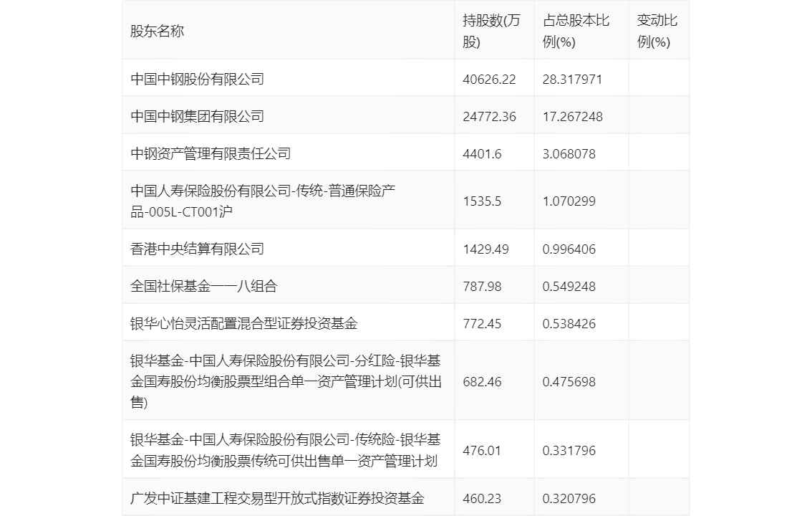Select 广发中证基建工程交易型开放式指数证券投资基金
Viewport: 812px width, 516px height.
pos(278,498)
